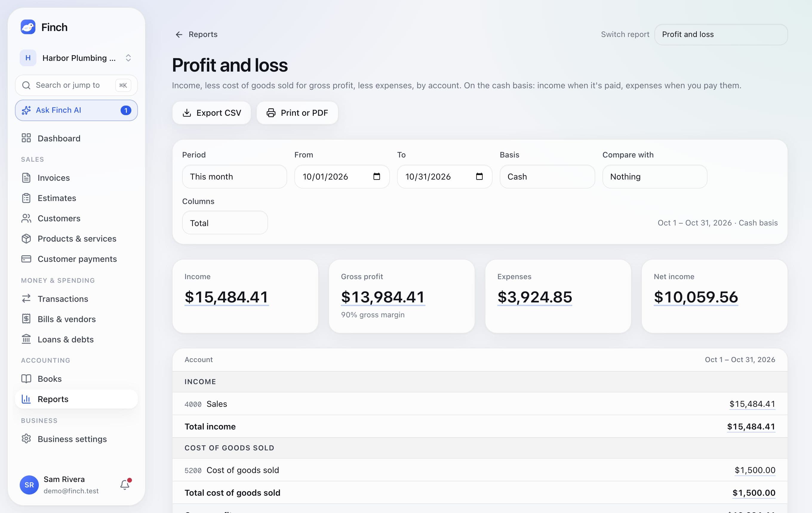
Task: Open the Basis dropdown showing Cash
Action: click(547, 177)
